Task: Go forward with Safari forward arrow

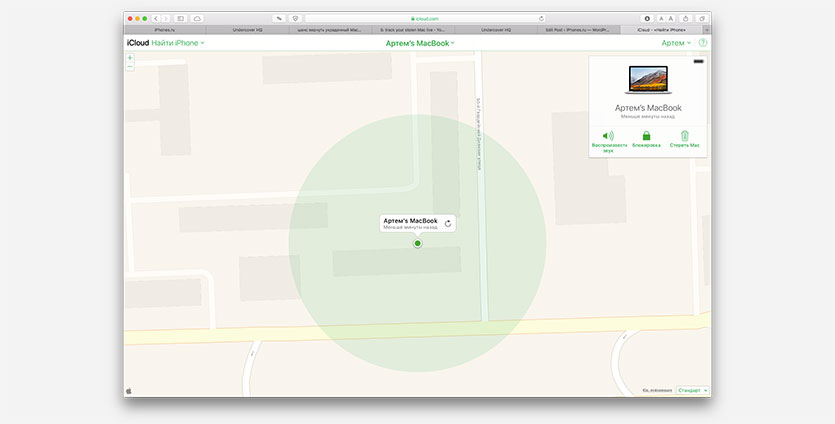Action: tap(166, 19)
